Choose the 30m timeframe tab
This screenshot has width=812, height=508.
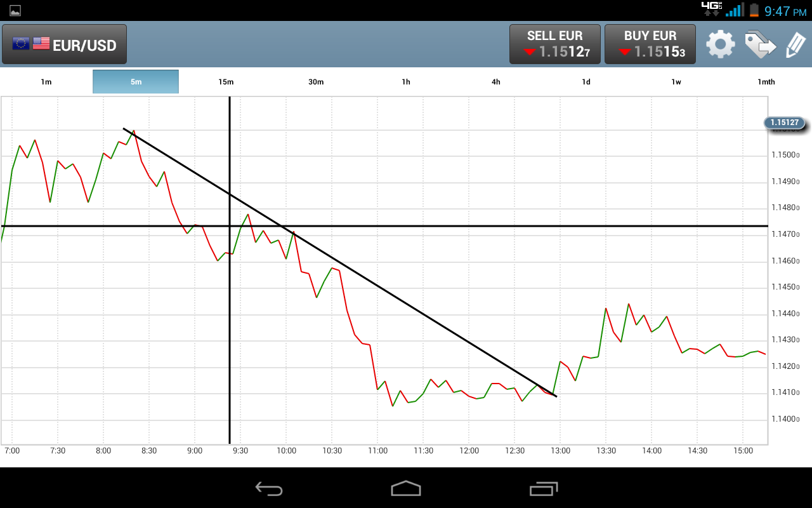(x=316, y=82)
